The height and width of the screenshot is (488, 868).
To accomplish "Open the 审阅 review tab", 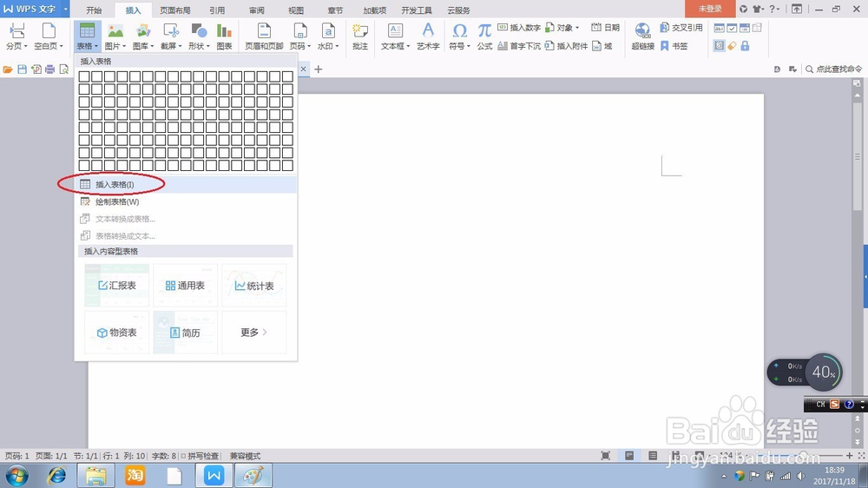I will [256, 10].
